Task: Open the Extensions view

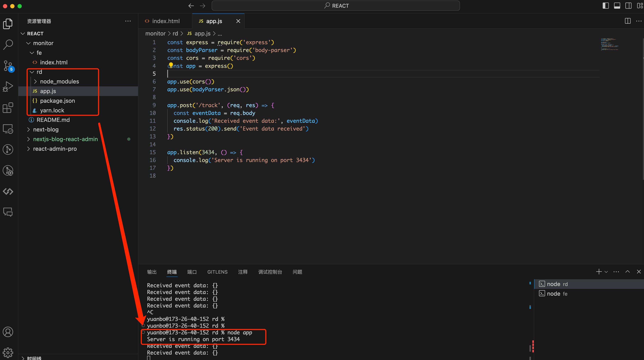Action: click(8, 108)
